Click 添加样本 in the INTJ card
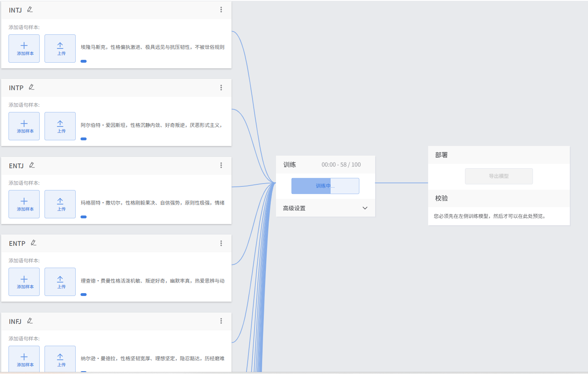The image size is (588, 374). click(24, 49)
